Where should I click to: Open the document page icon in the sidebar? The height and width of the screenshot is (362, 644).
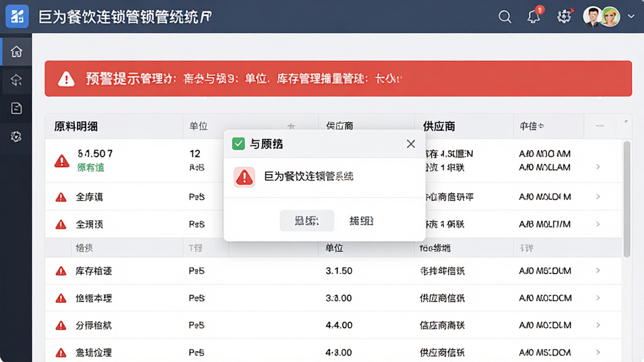click(x=16, y=108)
